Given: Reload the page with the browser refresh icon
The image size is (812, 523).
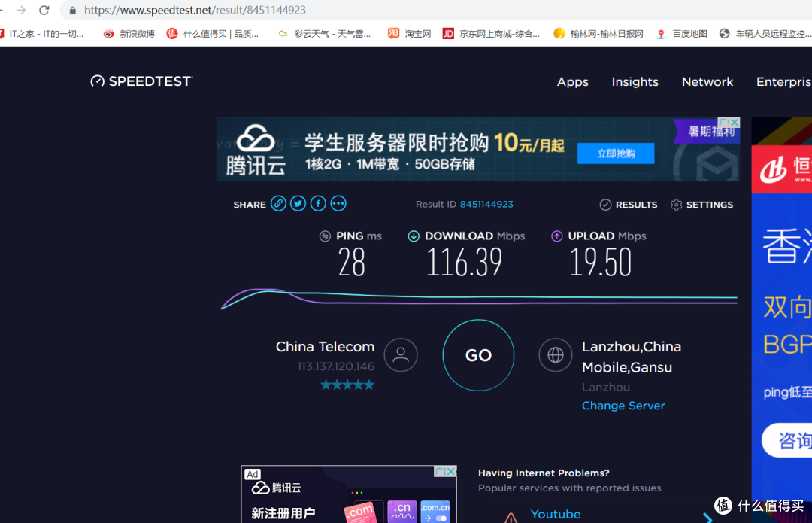Looking at the screenshot, I should coord(44,10).
